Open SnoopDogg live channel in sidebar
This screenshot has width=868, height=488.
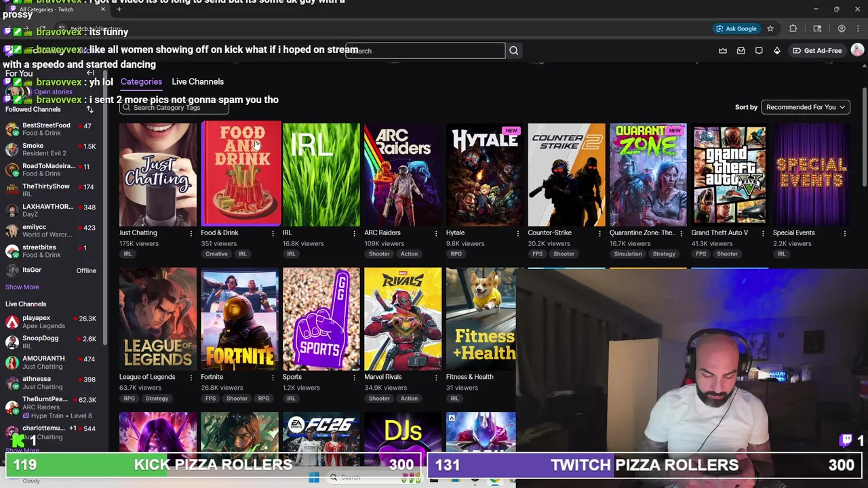[51, 342]
